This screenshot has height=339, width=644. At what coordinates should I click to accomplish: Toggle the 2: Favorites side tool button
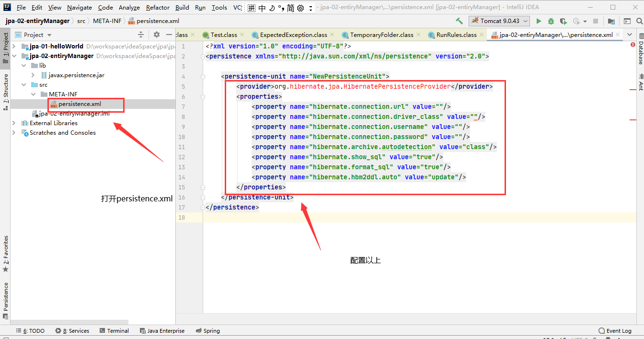(5, 253)
